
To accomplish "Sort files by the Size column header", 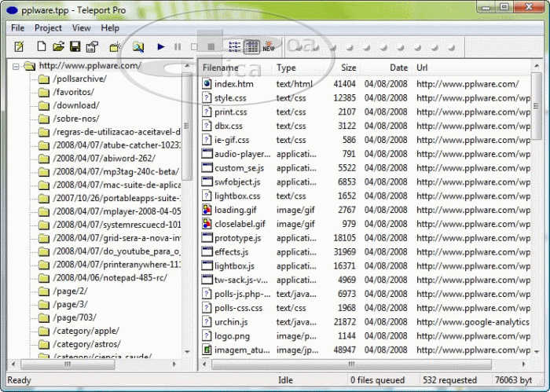I will point(348,68).
